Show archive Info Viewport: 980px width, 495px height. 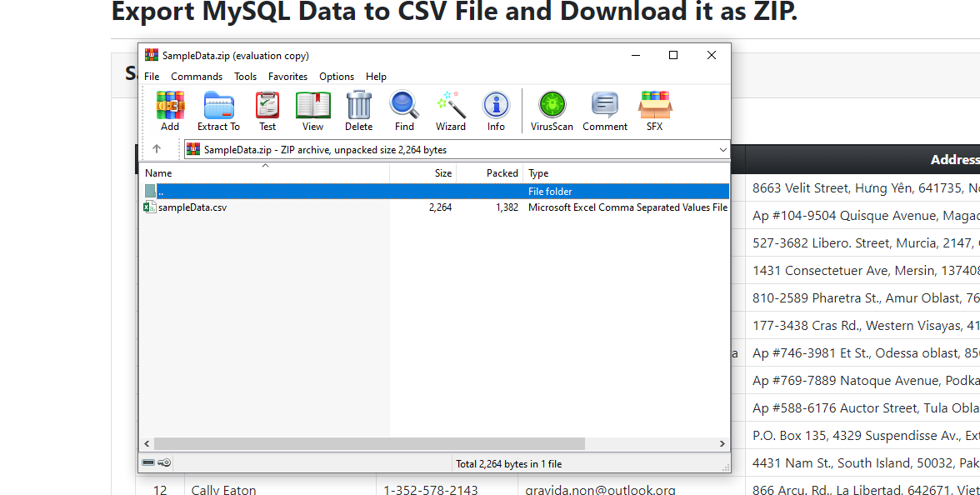coord(497,111)
